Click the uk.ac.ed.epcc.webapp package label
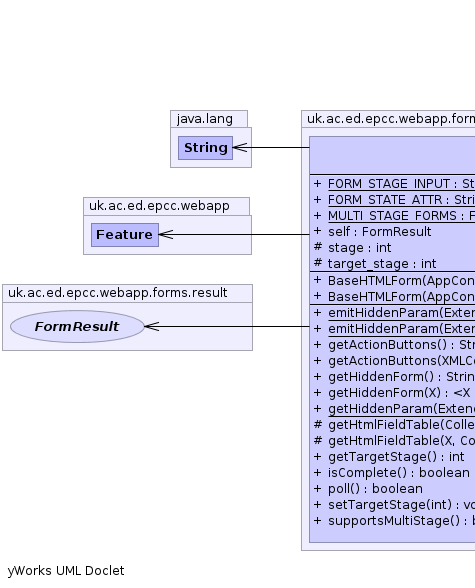This screenshot has width=475, height=588. (x=159, y=206)
